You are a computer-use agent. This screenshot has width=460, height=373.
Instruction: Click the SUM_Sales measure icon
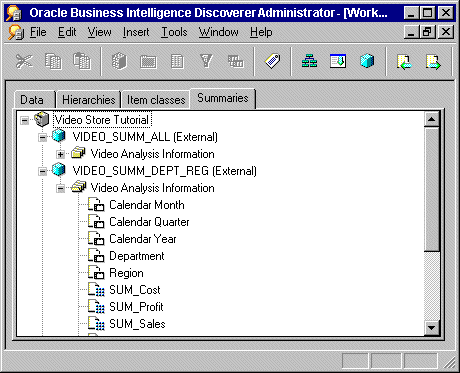point(96,323)
